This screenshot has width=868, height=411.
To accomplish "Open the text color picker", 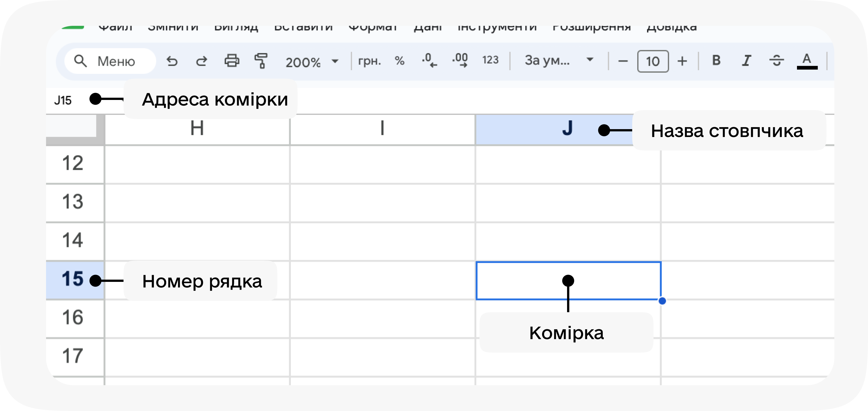I will point(807,61).
